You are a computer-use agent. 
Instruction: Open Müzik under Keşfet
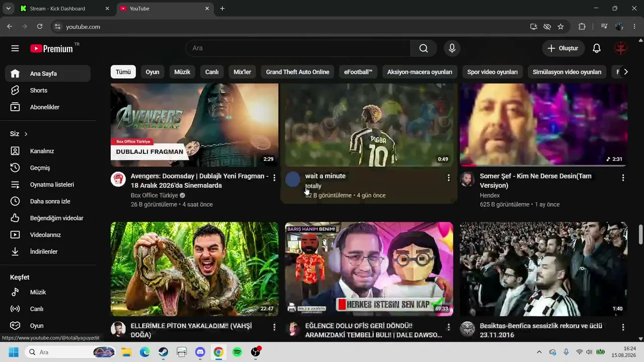pos(48,292)
